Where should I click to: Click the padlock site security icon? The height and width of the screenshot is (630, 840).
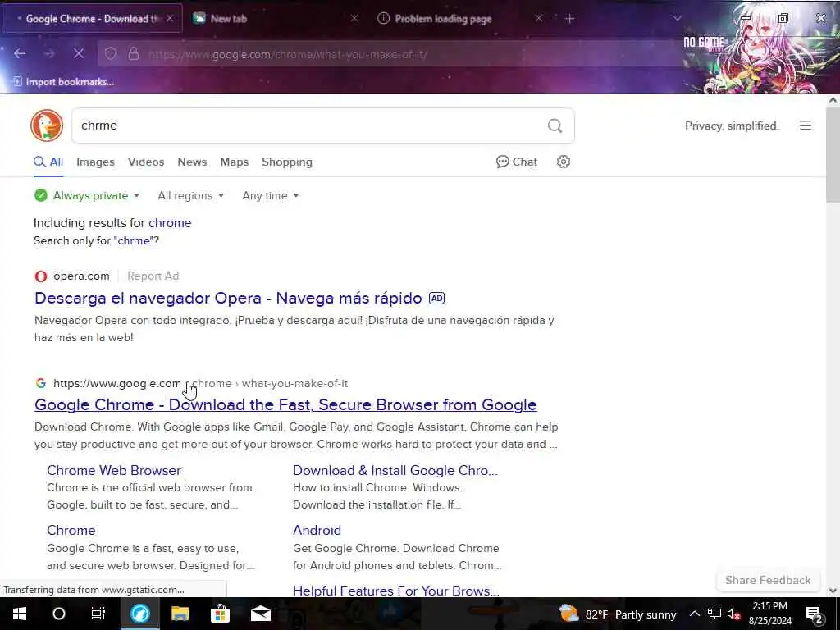coord(134,53)
